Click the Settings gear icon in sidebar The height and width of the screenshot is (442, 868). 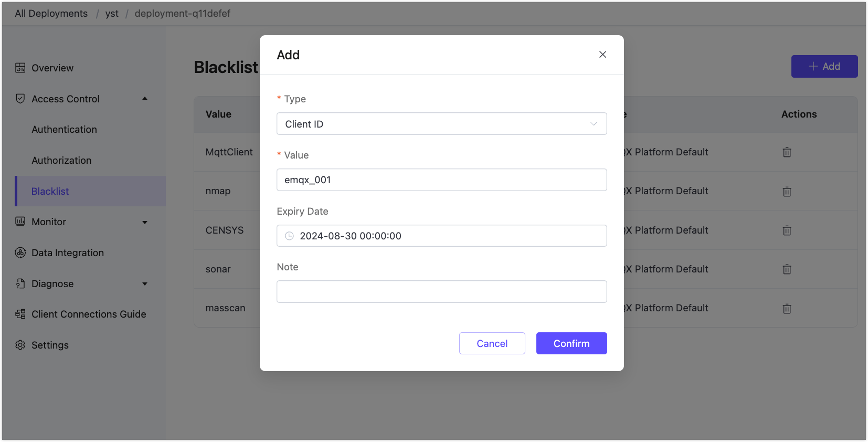20,345
